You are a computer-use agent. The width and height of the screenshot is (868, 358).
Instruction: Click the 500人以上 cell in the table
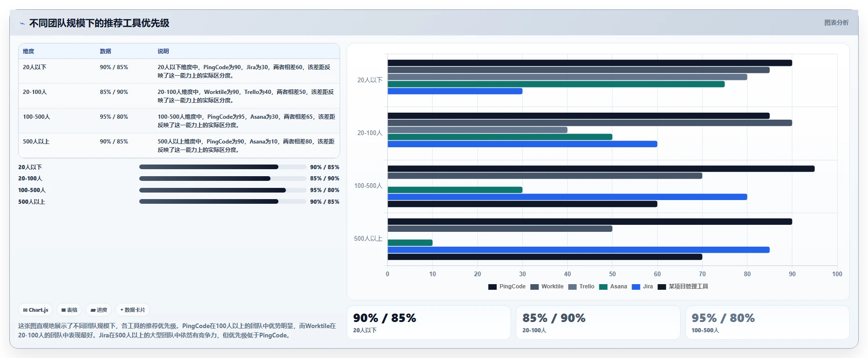click(36, 142)
